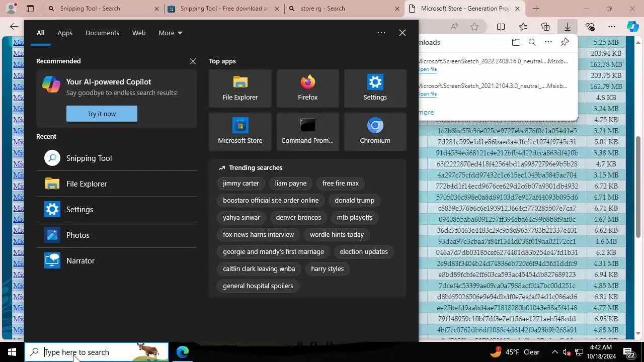
Task: Click Edge back arrow button
Action: pos(14,27)
